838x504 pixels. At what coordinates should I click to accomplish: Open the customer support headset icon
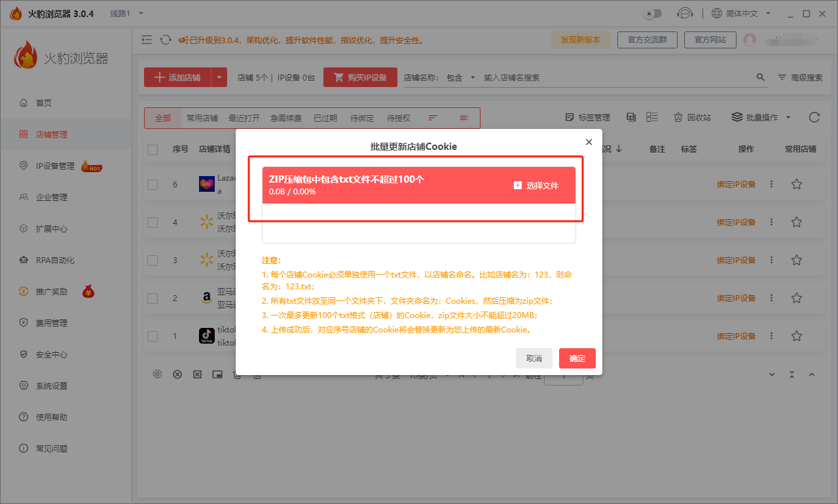(x=685, y=12)
